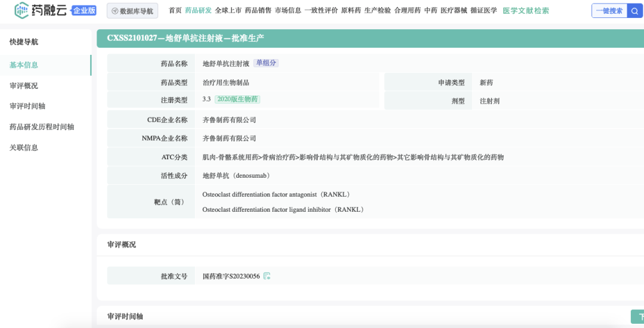Click the 新药 application type value
Screen dimensions: 644x328
(487, 82)
